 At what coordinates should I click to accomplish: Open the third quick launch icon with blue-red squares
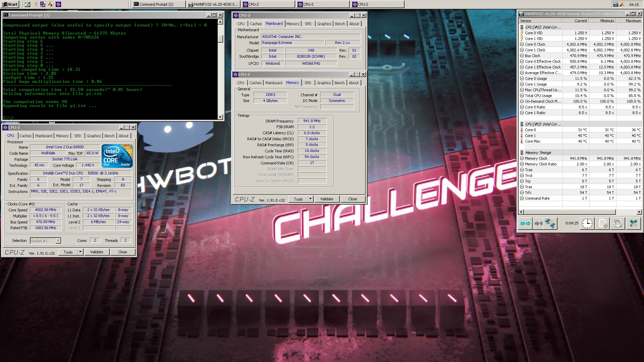(x=43, y=4)
